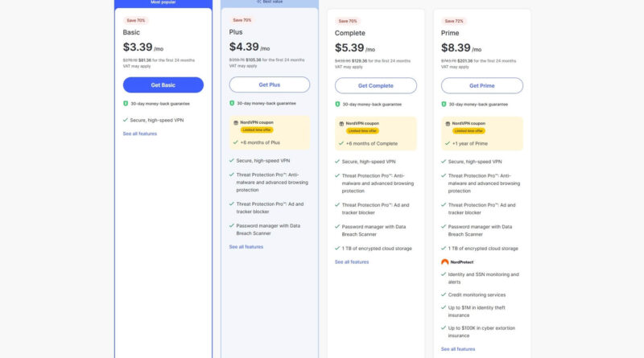Click the coupon gift icon in Plus plan
The height and width of the screenshot is (358, 644).
(x=236, y=123)
